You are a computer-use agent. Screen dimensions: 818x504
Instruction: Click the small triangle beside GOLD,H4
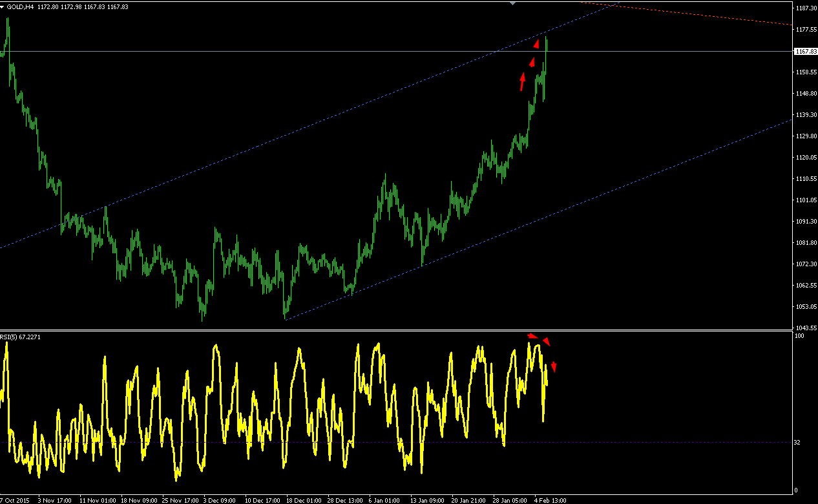(3, 6)
